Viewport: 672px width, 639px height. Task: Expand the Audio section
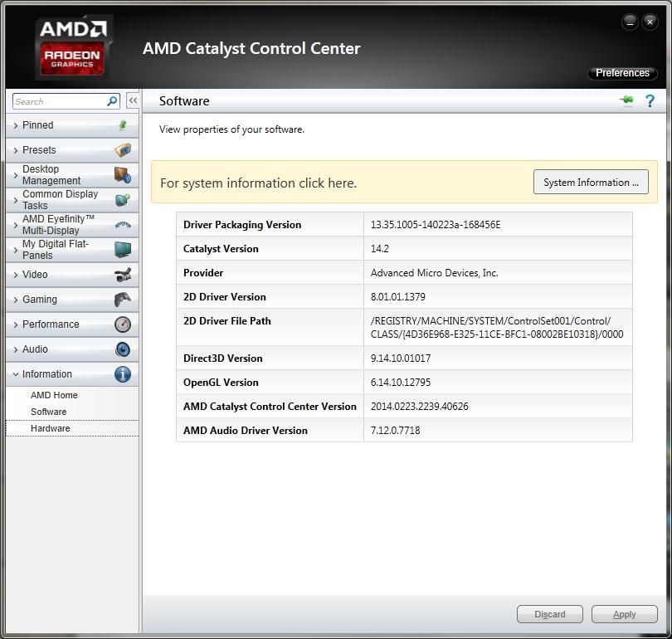click(x=72, y=349)
